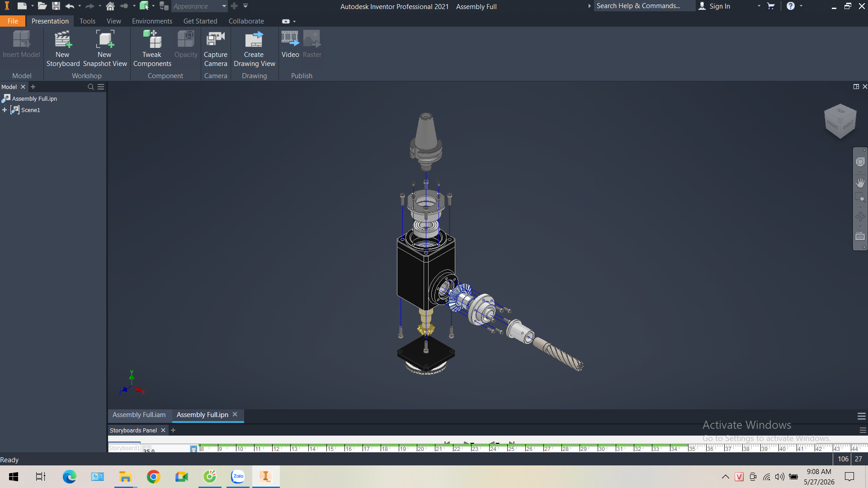Screen dimensions: 868x488
Task: Expand the Scene1 tree node
Action: pos(5,110)
